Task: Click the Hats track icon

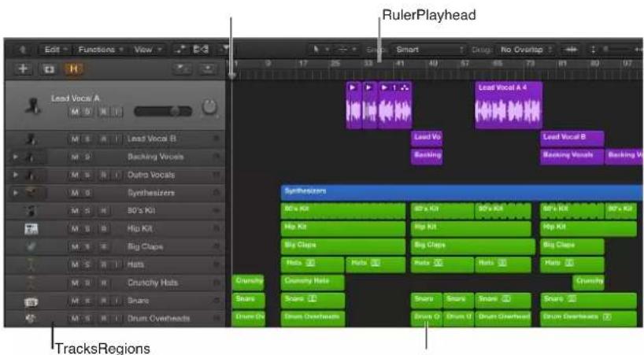Action: (x=31, y=264)
